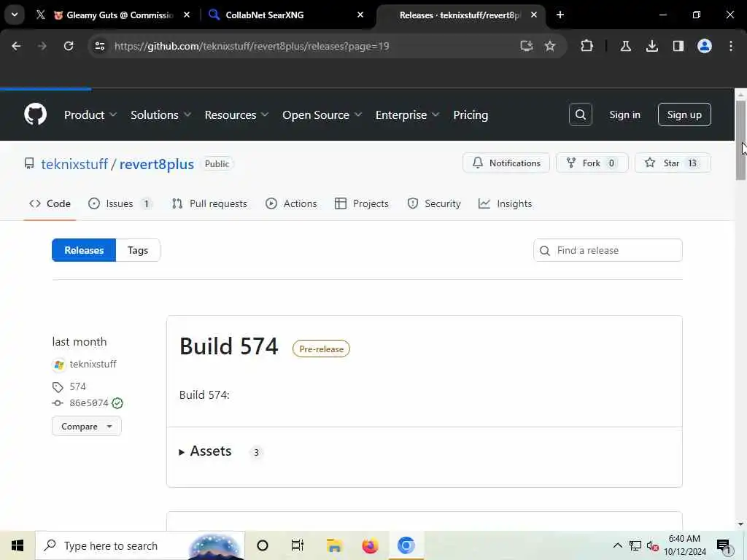Expand the Product menu
The width and height of the screenshot is (747, 560).
point(90,114)
